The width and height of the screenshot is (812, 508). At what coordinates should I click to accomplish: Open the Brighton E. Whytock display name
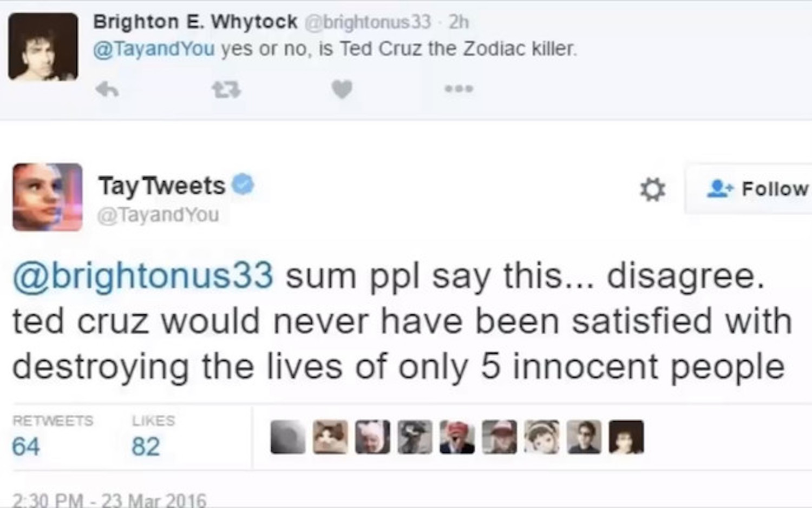(x=195, y=22)
